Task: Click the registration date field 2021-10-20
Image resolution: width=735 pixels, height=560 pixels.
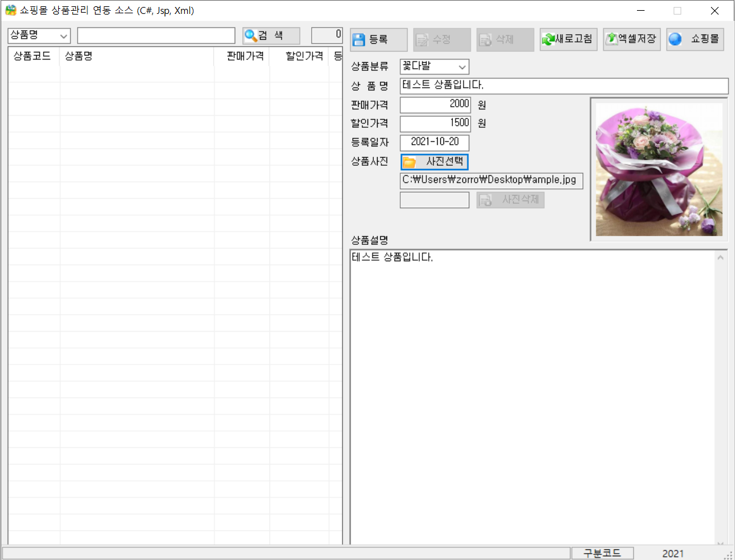Action: [435, 142]
